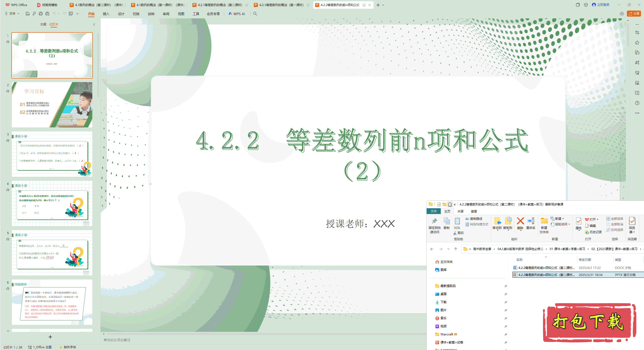The image size is (644, 350).
Task: Toggle the star marker under slide 6 thumbnail
Action: point(8,289)
